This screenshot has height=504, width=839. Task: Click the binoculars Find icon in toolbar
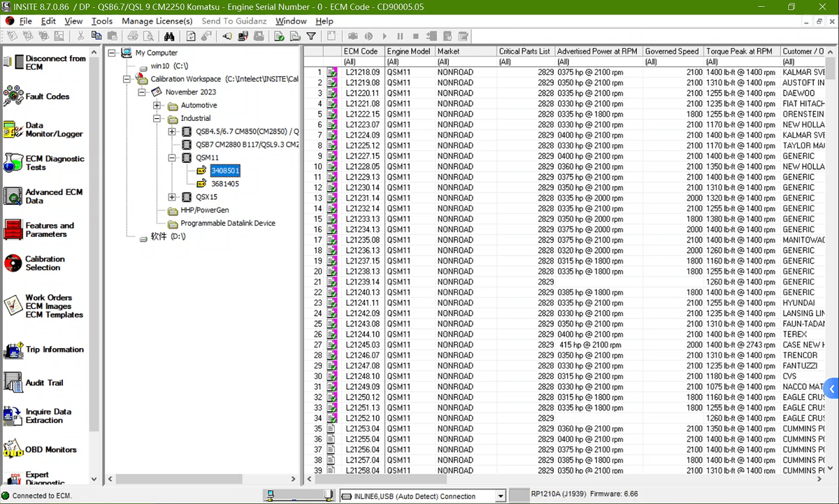(x=169, y=36)
